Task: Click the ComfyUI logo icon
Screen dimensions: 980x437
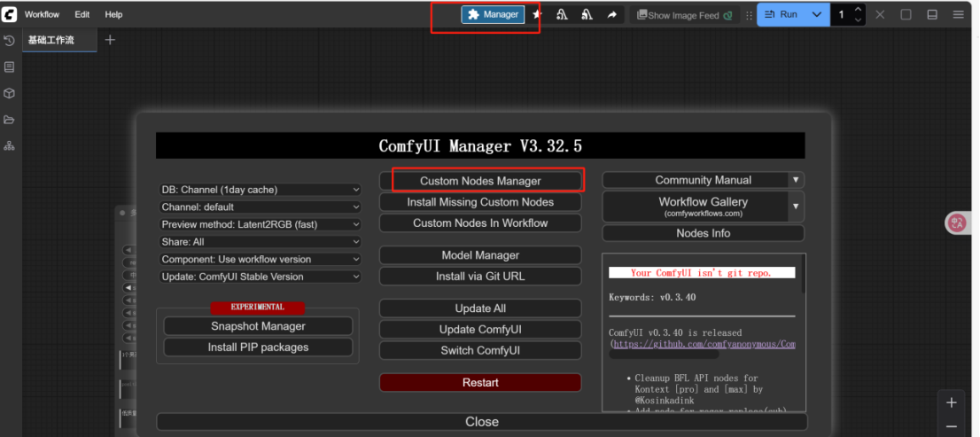Action: pos(10,14)
